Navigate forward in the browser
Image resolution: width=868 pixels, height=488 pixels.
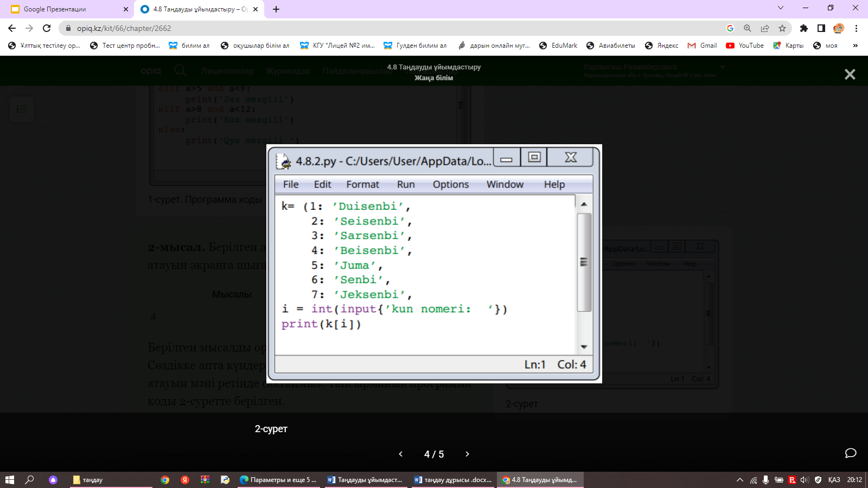(29, 28)
